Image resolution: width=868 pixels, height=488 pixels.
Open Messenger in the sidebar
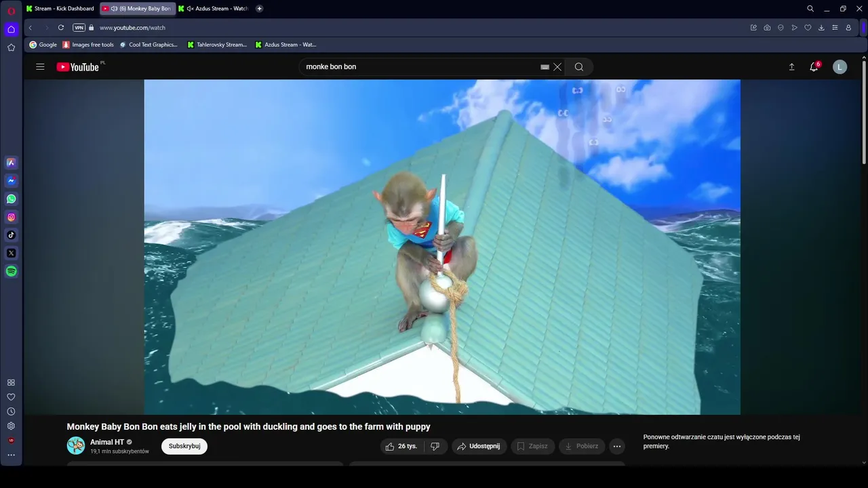click(x=11, y=181)
